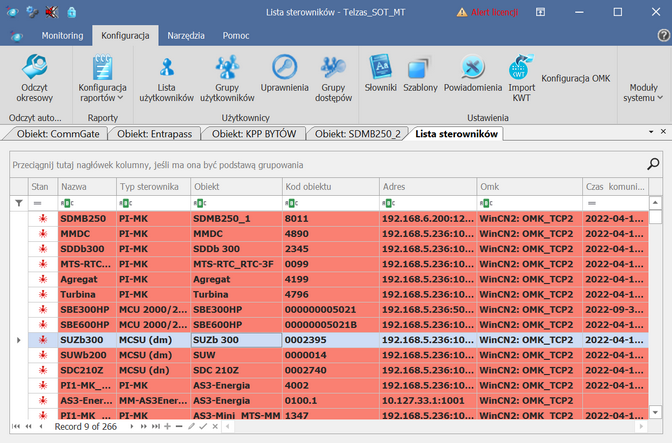672x443 pixels.
Task: Go to previous record navigator button
Action: click(x=41, y=426)
